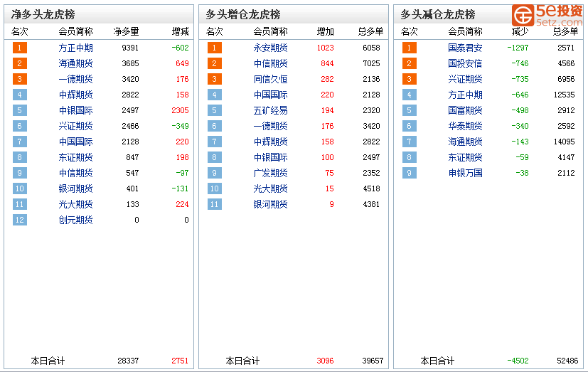Select net long value 847
This screenshot has width=588, height=372.
[x=132, y=157]
